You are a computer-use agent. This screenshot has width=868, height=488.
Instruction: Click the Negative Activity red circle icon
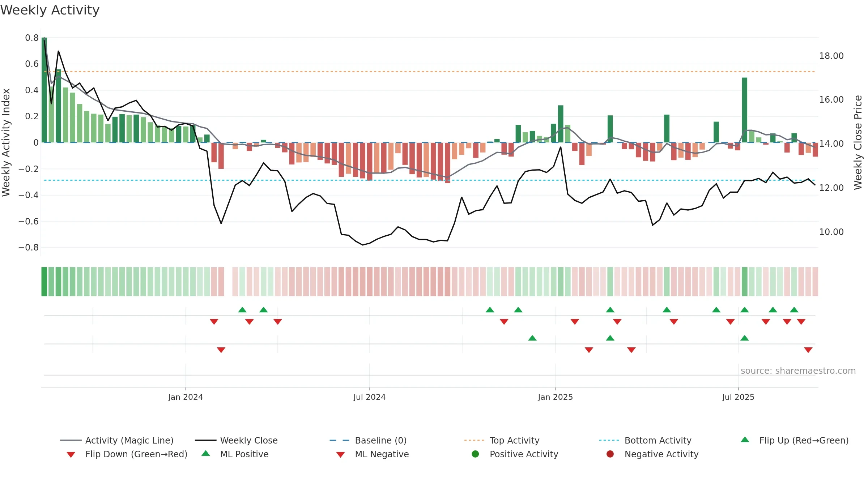pos(610,454)
